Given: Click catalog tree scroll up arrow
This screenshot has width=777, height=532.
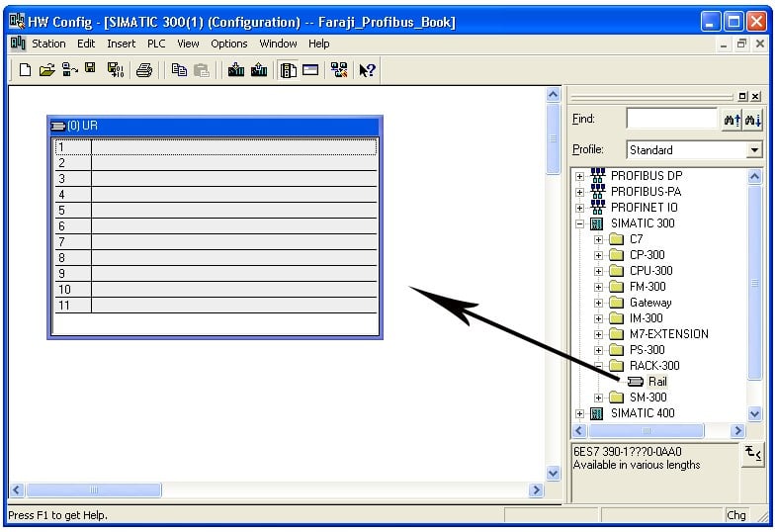Looking at the screenshot, I should pyautogui.click(x=754, y=176).
